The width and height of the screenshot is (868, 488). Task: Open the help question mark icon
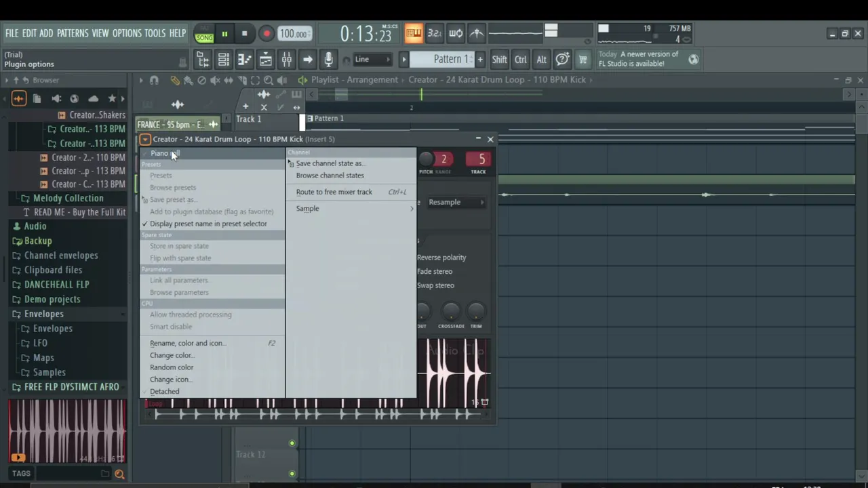562,60
